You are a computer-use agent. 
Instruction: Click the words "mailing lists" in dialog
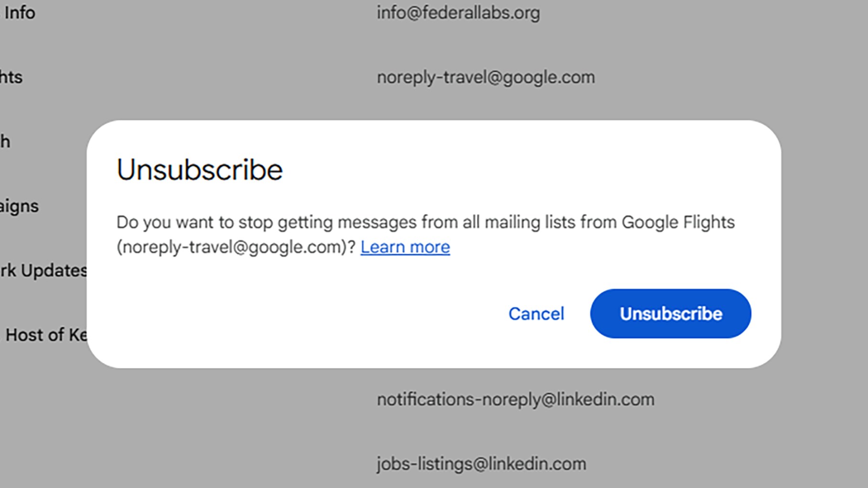530,222
